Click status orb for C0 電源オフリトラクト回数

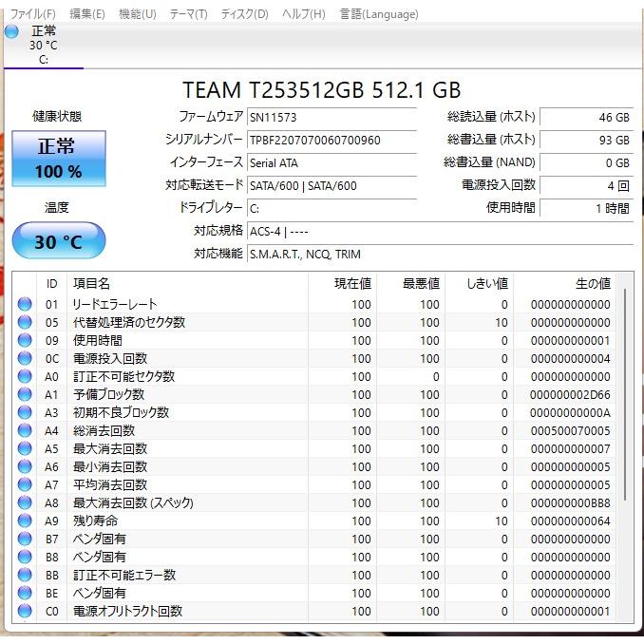point(25,611)
